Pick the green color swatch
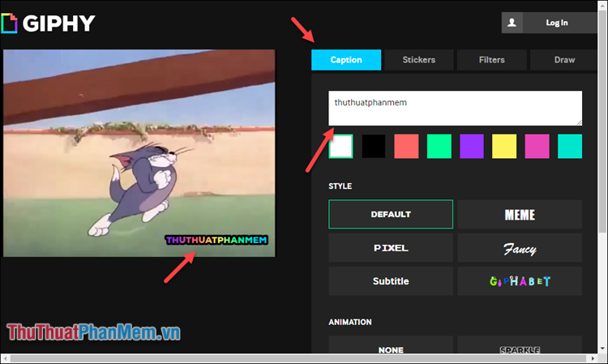The image size is (608, 364). click(439, 146)
